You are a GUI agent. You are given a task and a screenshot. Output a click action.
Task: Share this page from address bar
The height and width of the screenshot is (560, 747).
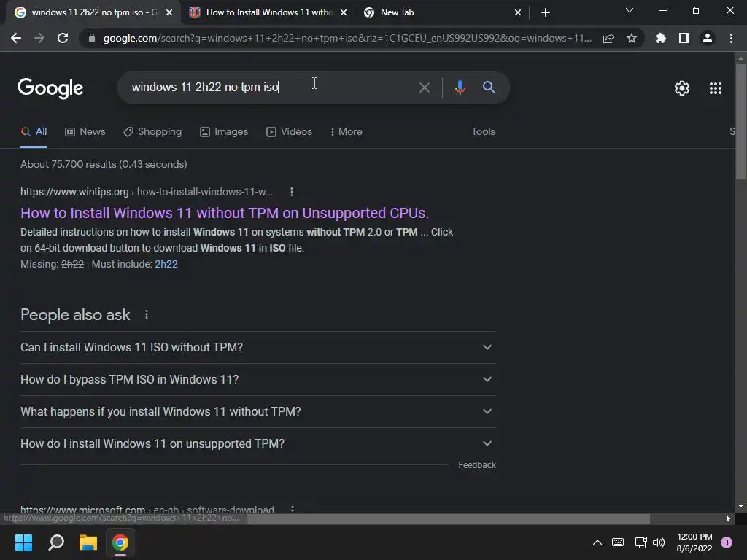608,38
